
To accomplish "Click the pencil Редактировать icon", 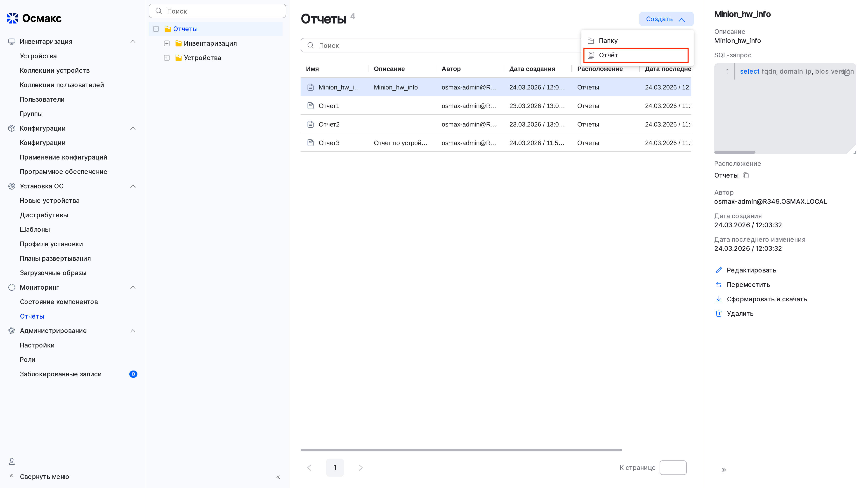I will (x=719, y=270).
